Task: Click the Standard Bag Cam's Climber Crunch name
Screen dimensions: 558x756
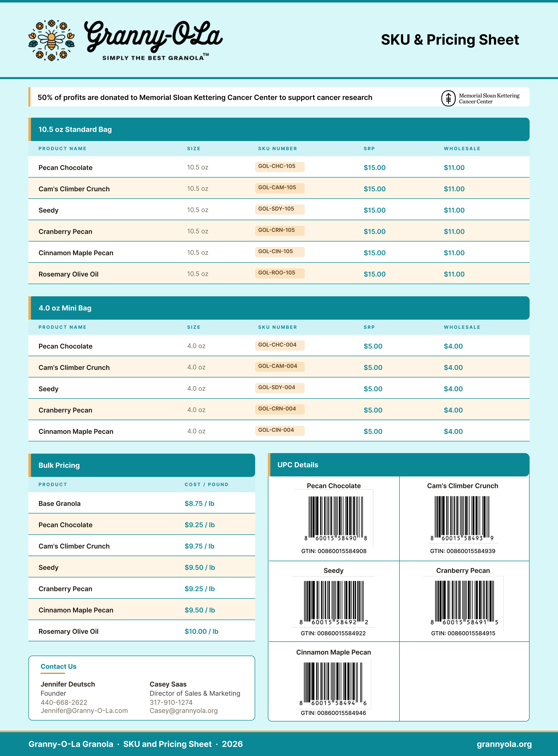Action: pyautogui.click(x=74, y=189)
